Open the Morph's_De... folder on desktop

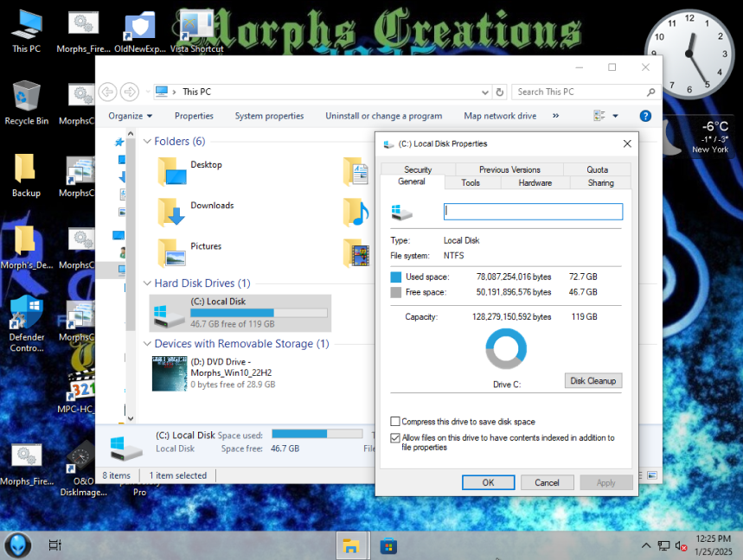tap(27, 247)
